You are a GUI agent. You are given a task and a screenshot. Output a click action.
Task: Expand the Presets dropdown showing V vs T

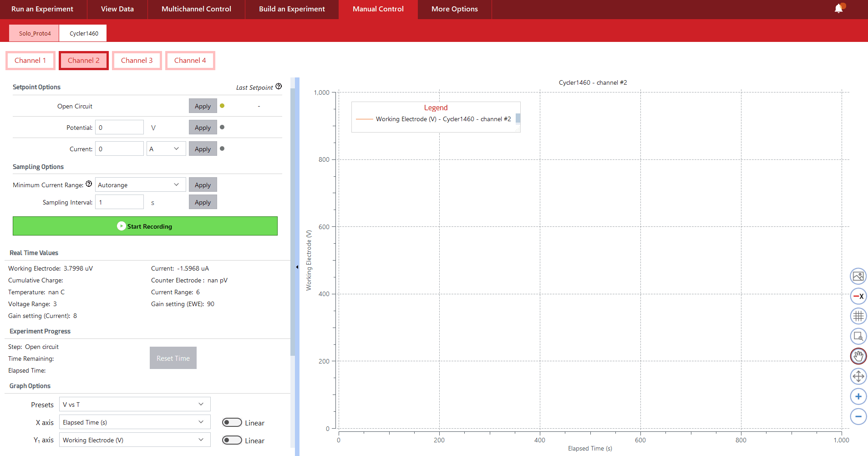click(135, 405)
